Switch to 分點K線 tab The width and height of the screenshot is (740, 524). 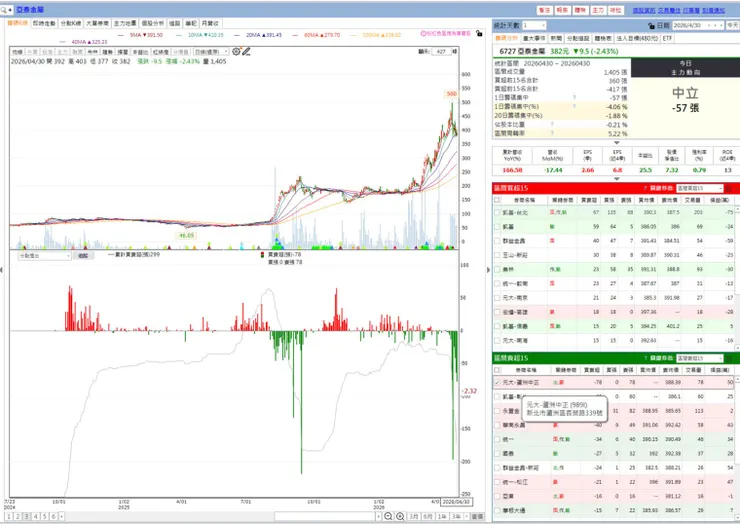coord(71,23)
